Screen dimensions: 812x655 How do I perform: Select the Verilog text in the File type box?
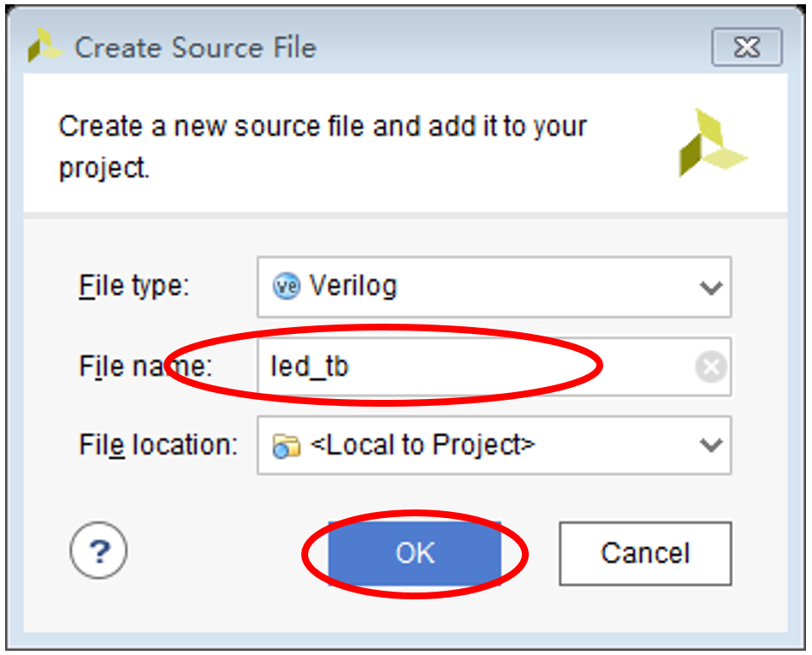pyautogui.click(x=353, y=286)
